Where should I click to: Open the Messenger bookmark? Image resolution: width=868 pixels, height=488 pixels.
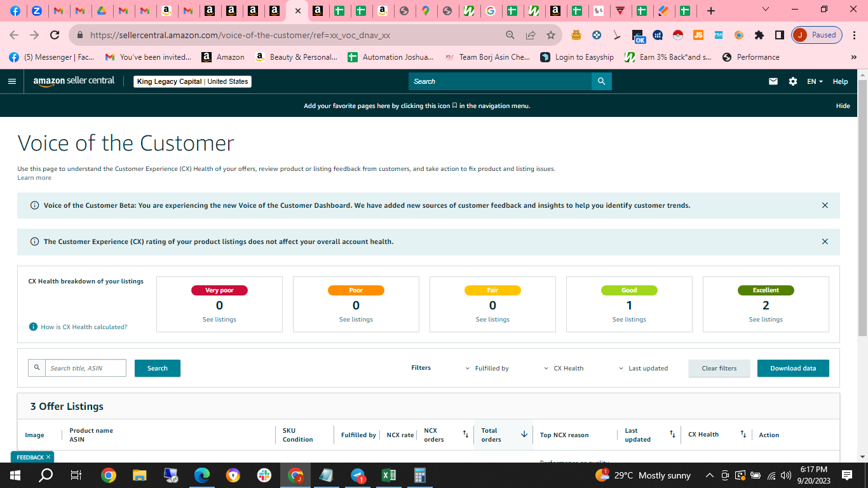click(x=51, y=57)
